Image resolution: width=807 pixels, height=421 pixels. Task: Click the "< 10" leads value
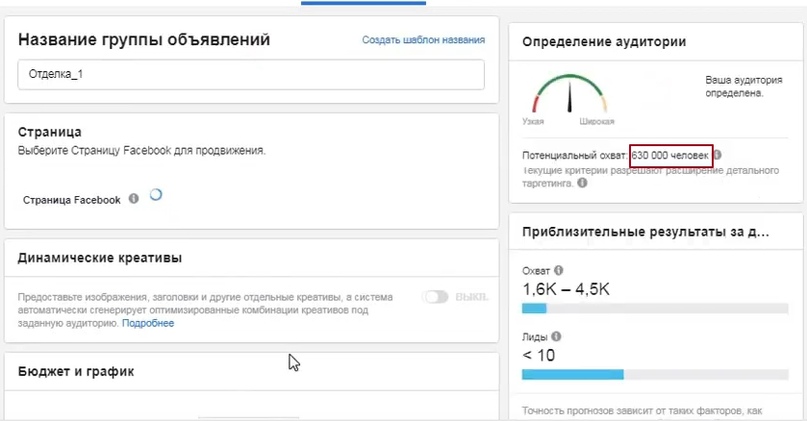[538, 355]
